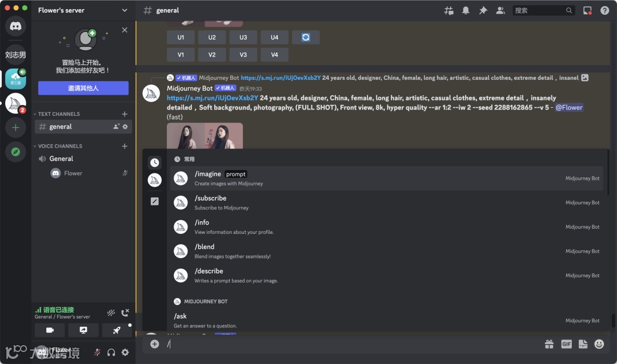Create a new text channel

click(x=125, y=114)
